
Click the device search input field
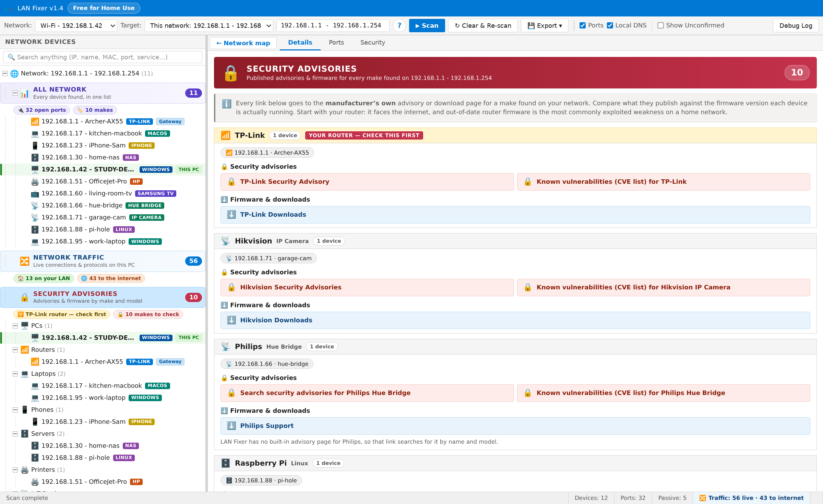click(x=103, y=57)
